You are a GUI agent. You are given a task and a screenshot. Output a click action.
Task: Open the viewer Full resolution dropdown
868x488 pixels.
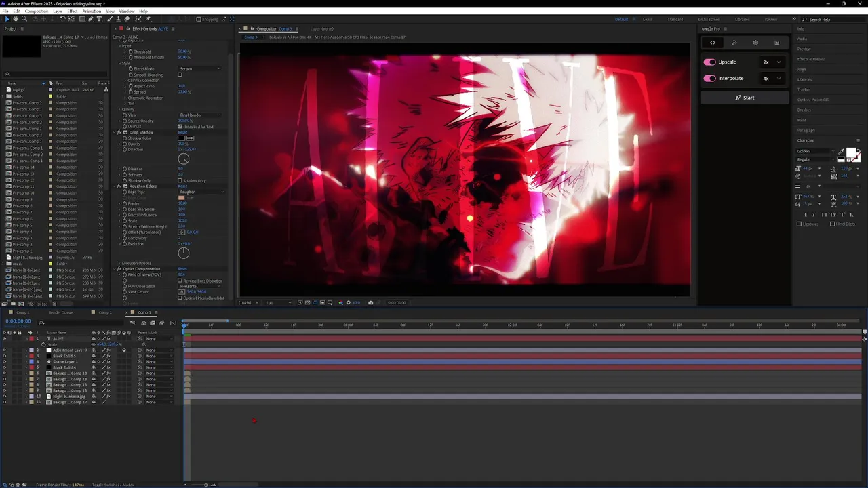(279, 302)
